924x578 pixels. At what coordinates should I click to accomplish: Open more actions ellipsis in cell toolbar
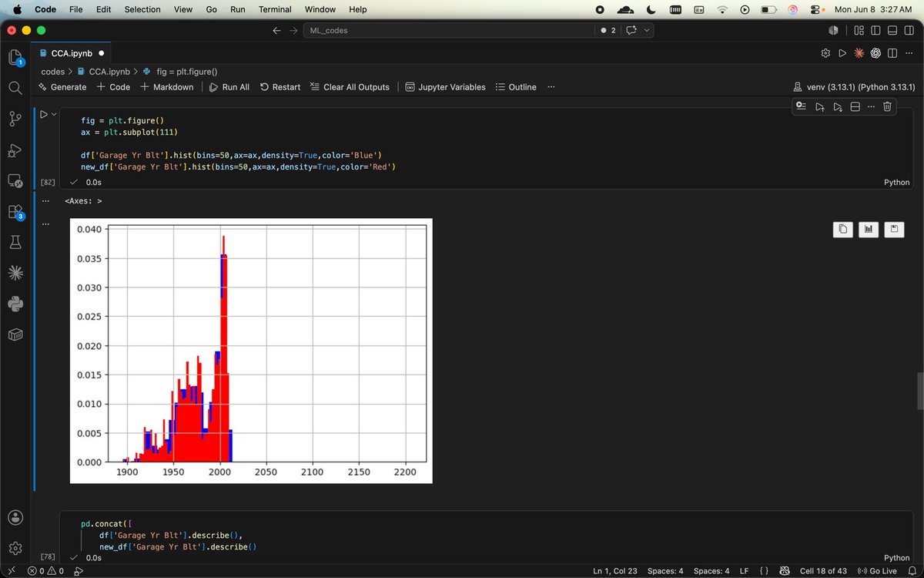tap(871, 106)
